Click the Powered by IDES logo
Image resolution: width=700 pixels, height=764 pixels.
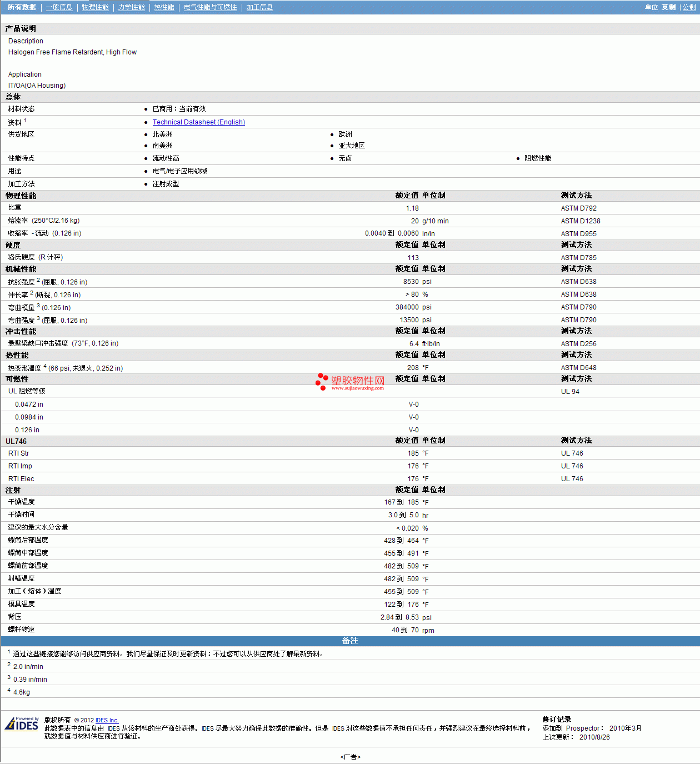pos(22,723)
